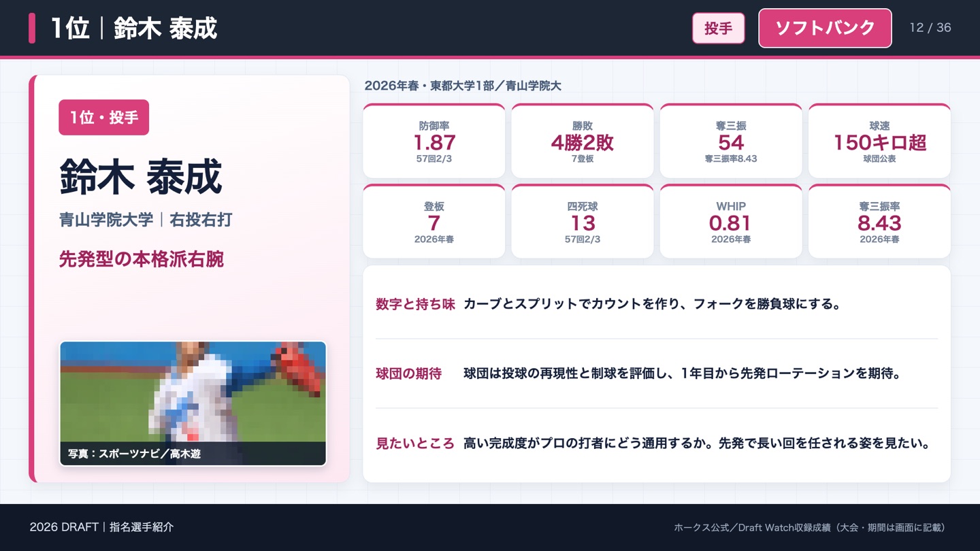Select the 勝敗 4勝2敗 stat card
This screenshot has height=551, width=980.
[583, 141]
